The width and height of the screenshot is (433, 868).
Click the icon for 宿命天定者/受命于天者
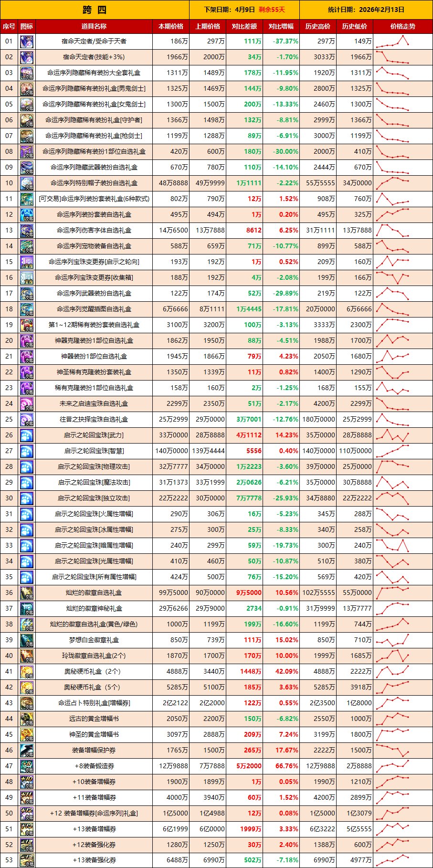coord(27,42)
